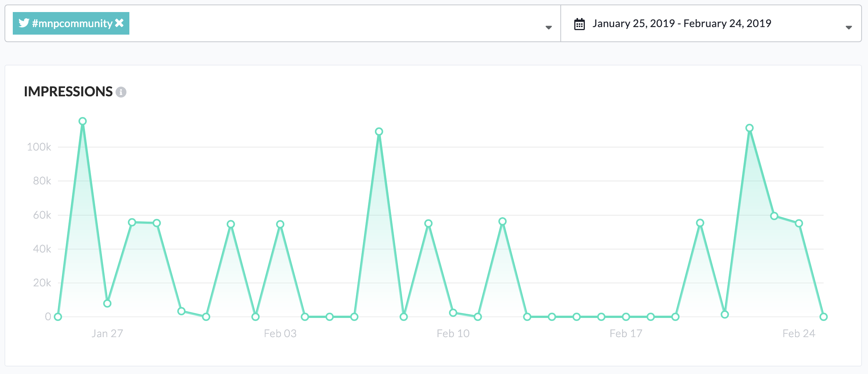The height and width of the screenshot is (374, 868).
Task: Click the Twitter bird icon on the tag
Action: point(24,23)
